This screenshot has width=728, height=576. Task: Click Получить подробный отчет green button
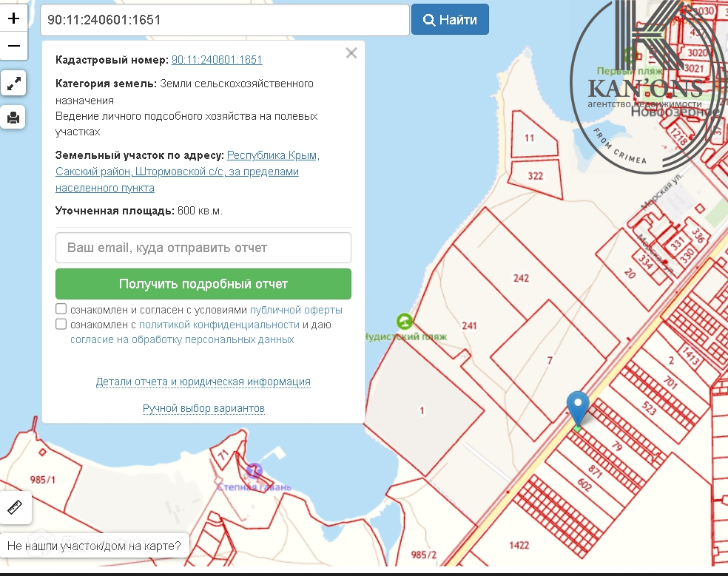[x=203, y=284]
